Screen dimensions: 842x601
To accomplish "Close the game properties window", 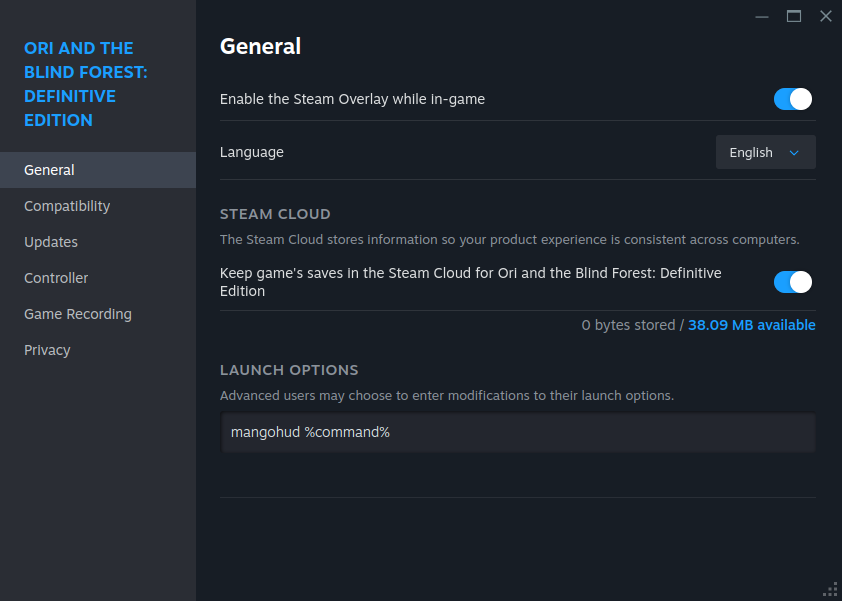I will (x=826, y=17).
